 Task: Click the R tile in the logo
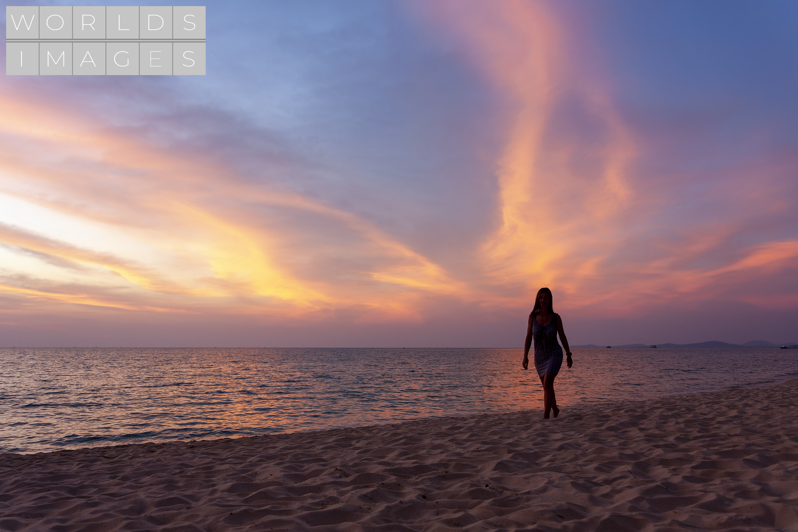pos(88,22)
